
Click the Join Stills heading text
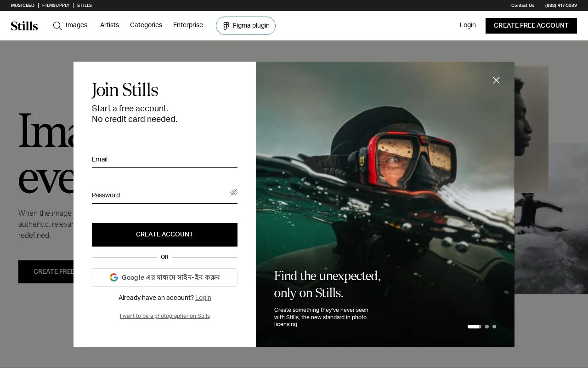pos(125,90)
